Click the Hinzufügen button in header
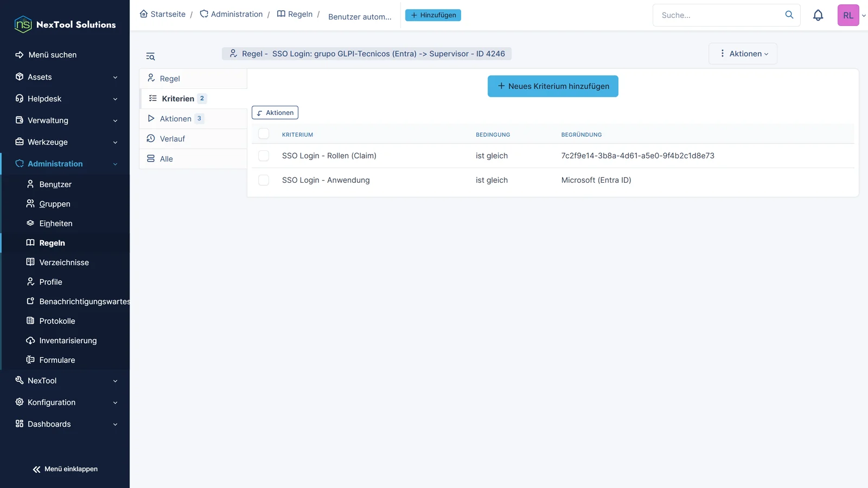 coord(433,15)
